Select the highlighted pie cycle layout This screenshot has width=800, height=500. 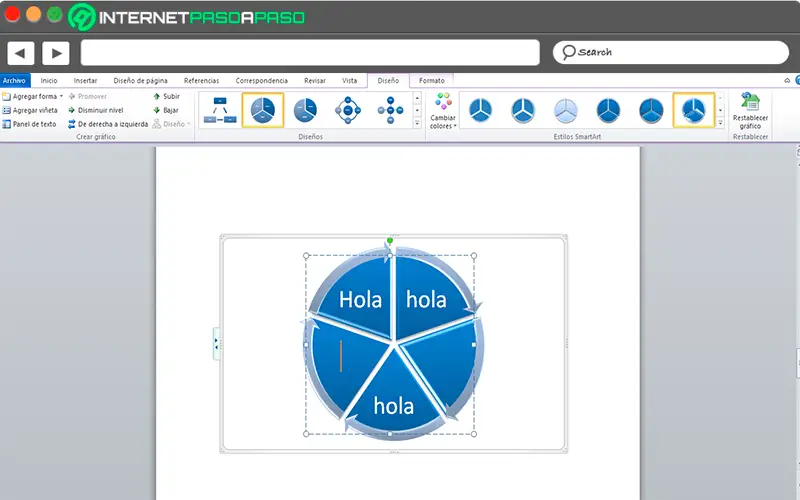tap(263, 110)
